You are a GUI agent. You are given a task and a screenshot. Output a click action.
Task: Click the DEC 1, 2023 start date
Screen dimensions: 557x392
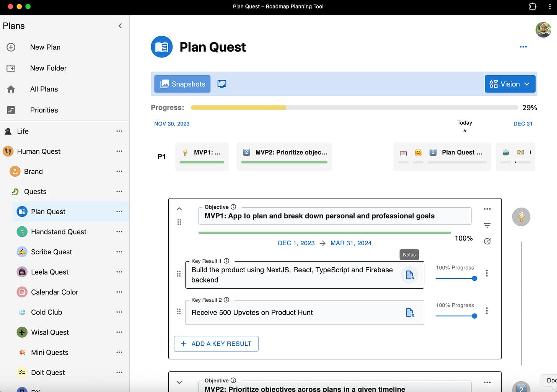(296, 243)
